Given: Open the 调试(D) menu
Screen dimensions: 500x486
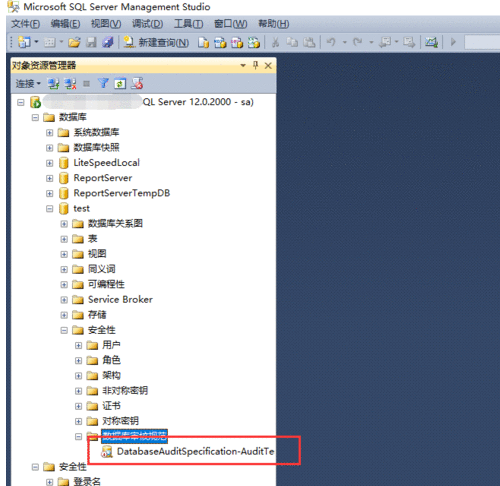Looking at the screenshot, I should click(x=147, y=24).
